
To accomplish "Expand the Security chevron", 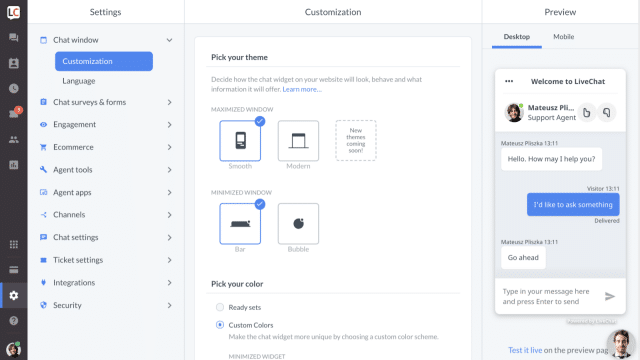I will (169, 305).
